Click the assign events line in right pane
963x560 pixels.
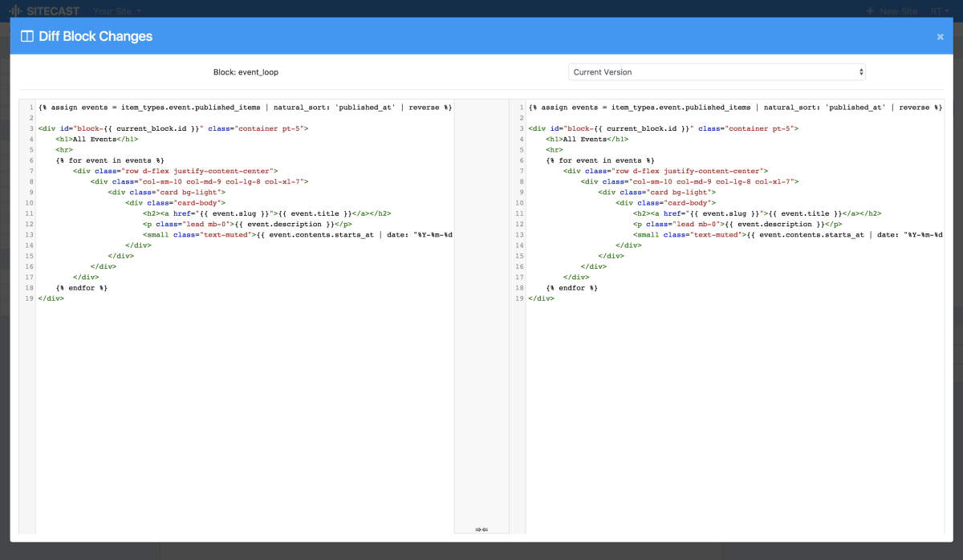point(735,108)
